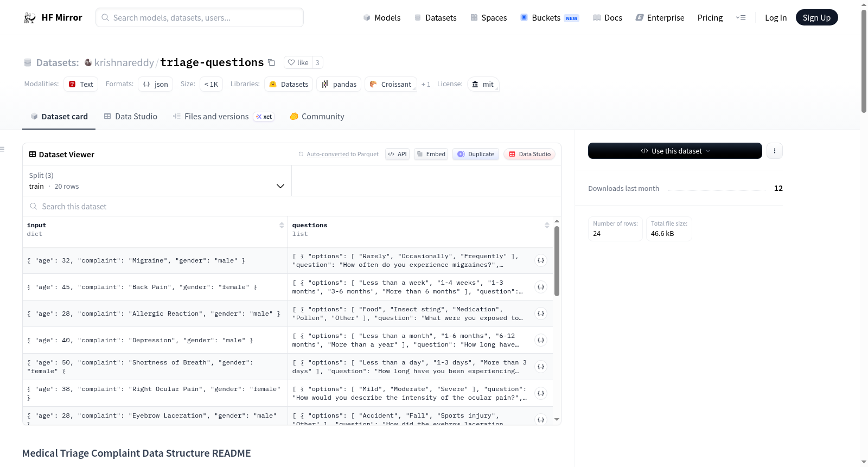The width and height of the screenshot is (868, 467).
Task: Click the like count 3
Action: click(317, 62)
